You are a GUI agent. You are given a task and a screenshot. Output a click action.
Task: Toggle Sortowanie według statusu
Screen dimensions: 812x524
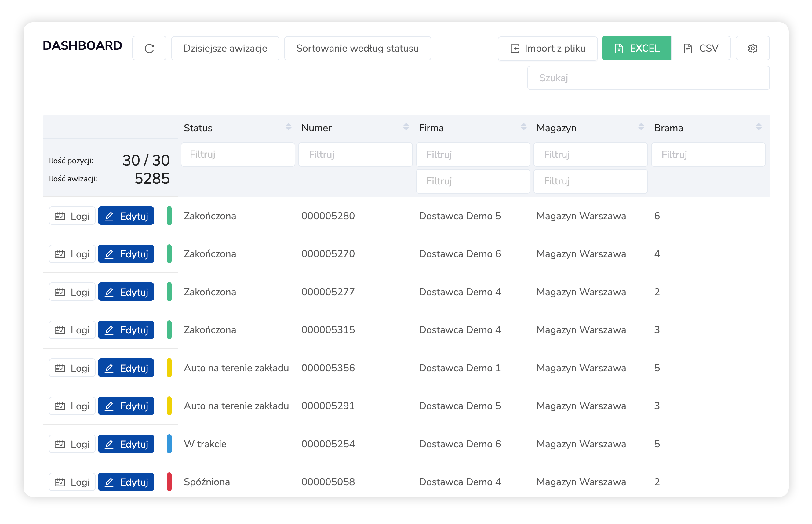click(357, 48)
